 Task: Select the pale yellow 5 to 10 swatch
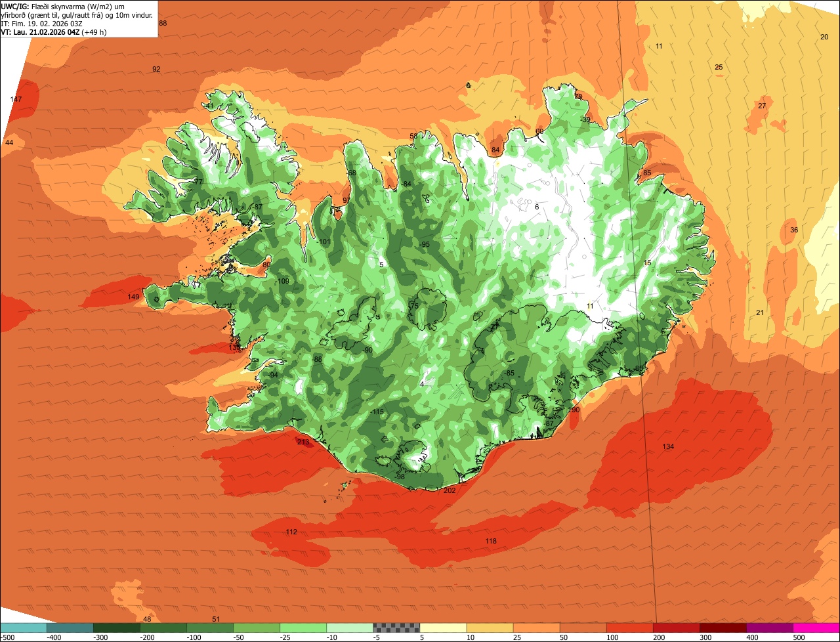[x=443, y=628]
